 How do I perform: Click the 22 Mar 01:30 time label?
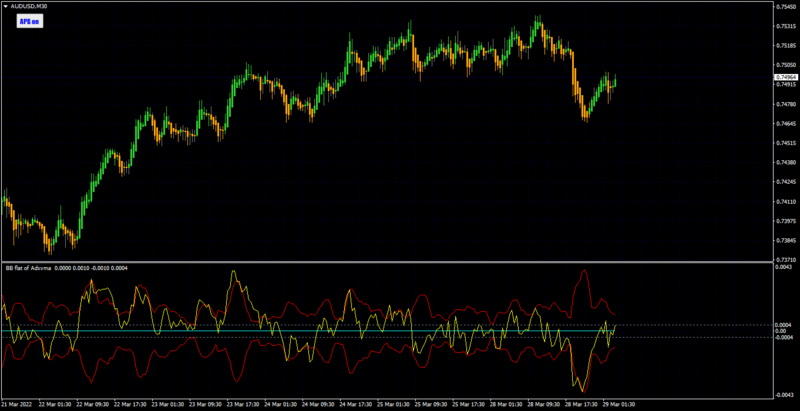(54, 403)
